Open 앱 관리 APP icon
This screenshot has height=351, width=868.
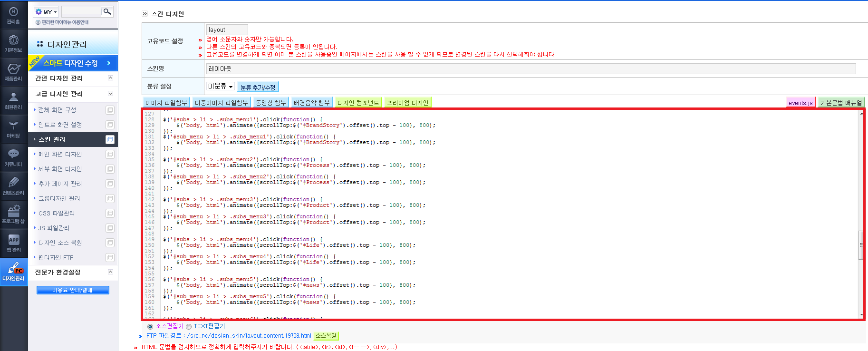(13, 243)
